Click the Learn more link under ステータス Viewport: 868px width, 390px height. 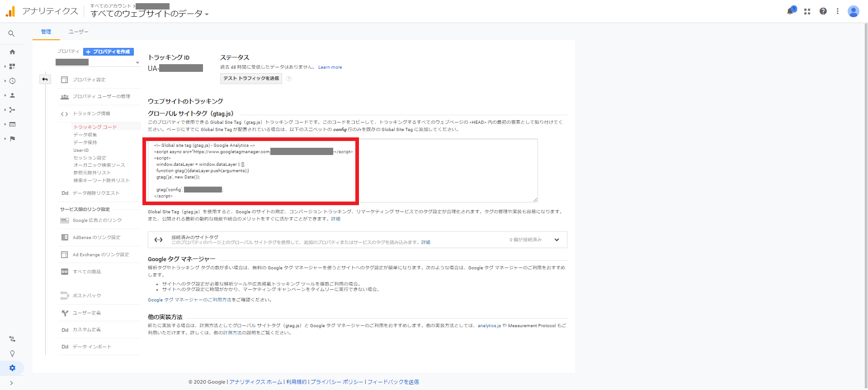click(x=330, y=67)
